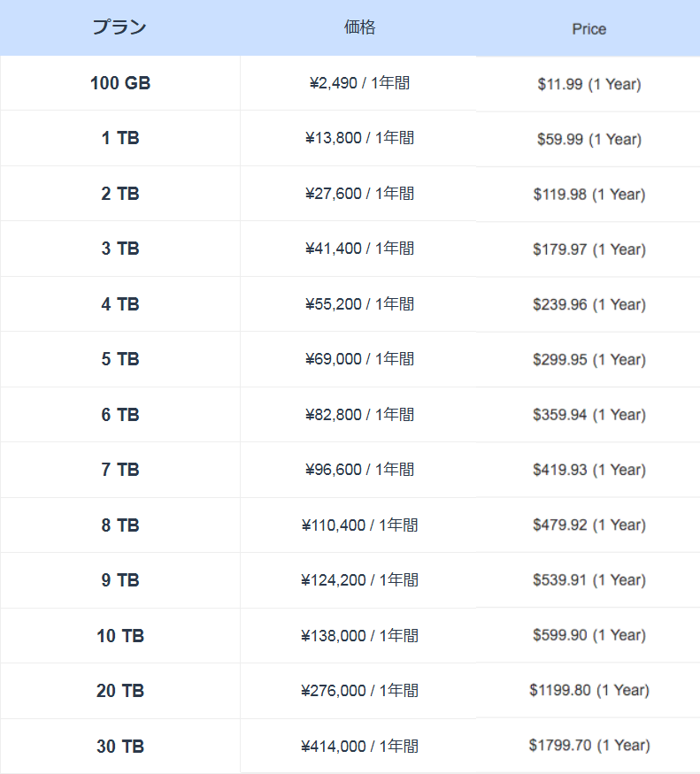Select the 30 TB plan cell
This screenshot has width=700, height=774.
pos(120,747)
